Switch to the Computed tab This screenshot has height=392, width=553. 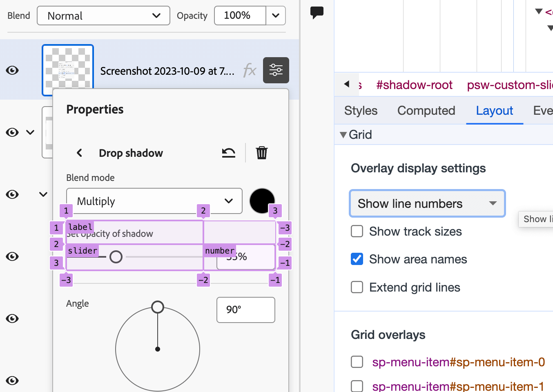click(x=426, y=111)
